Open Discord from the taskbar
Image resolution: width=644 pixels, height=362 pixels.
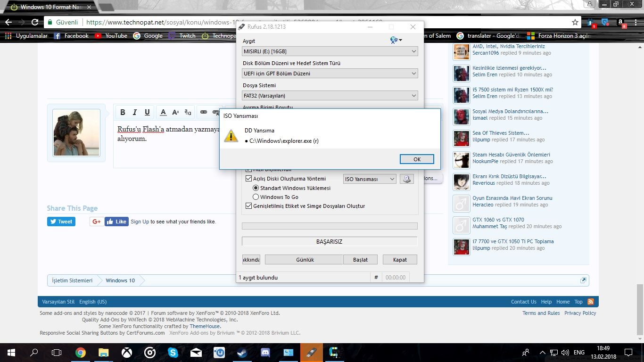[x=265, y=353]
